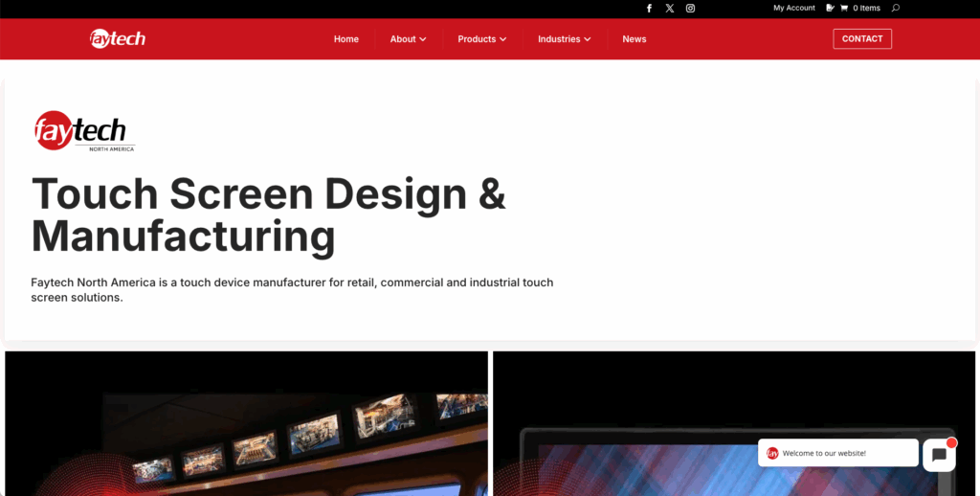The width and height of the screenshot is (980, 496).
Task: Open the chat bubble widget button
Action: coord(939,455)
